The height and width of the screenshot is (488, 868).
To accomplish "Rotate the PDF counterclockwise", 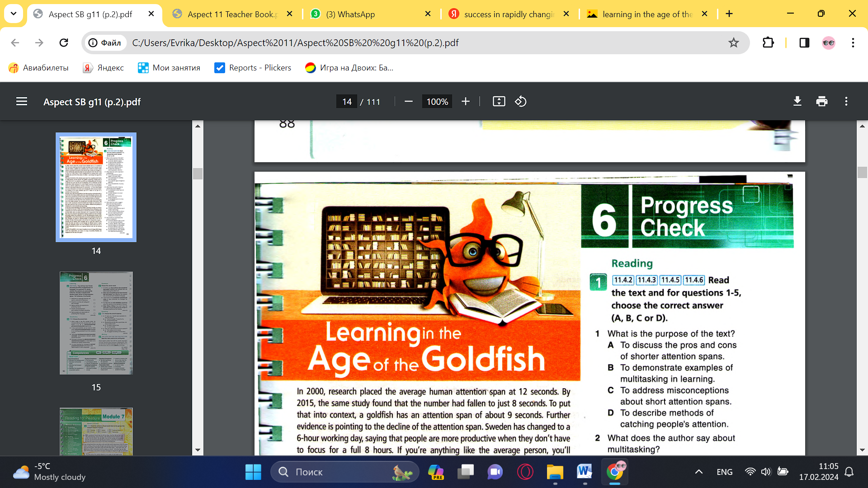I will (x=521, y=102).
